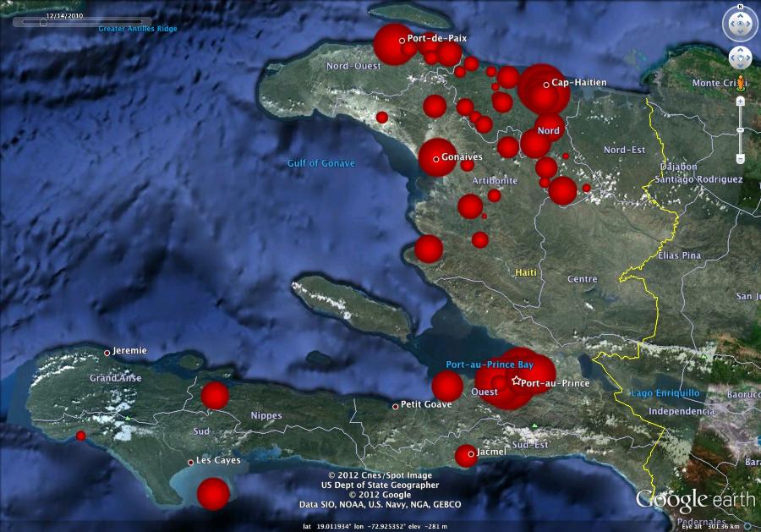Click the N north-up compass marker
Viewport: 761px width, 532px height.
[740, 7]
